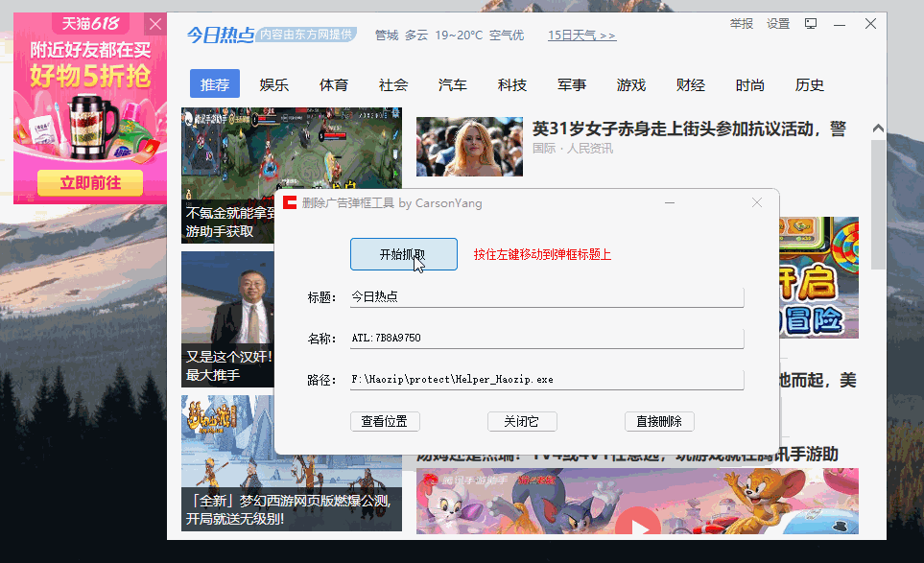Click the 路径 path field showing Helper_Haozip.exe
Screen dimensions: 924x563
[547, 379]
